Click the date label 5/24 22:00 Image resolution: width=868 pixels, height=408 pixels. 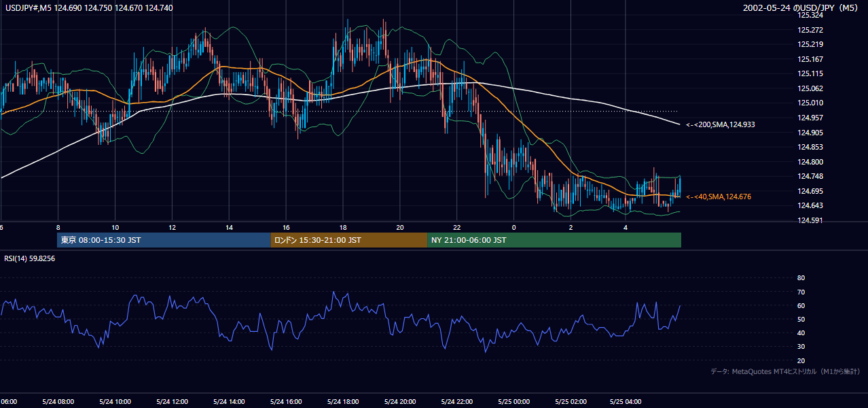[x=457, y=401]
